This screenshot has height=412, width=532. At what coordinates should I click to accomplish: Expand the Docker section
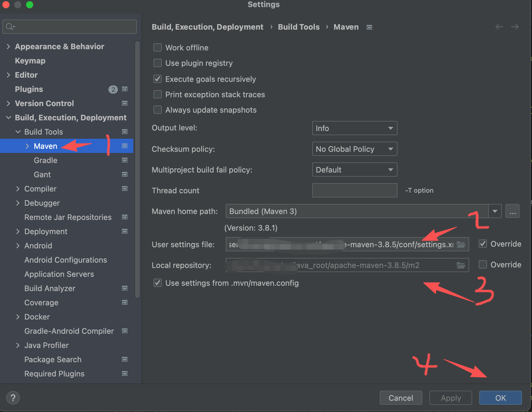(x=18, y=317)
